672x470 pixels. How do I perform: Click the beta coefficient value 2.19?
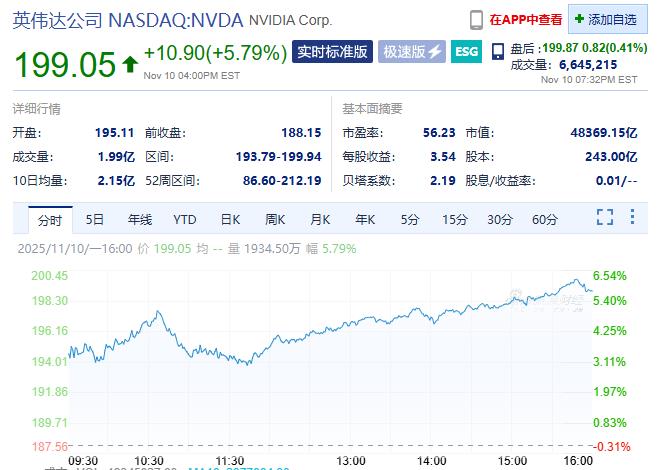point(443,181)
